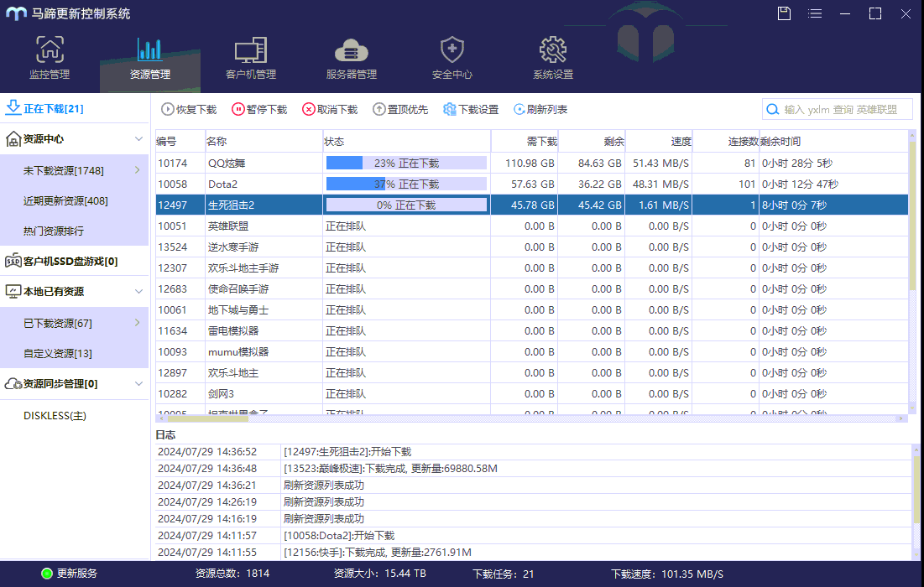Click 下载速度 101.35 MB/S status text
This screenshot has height=587, width=924.
667,574
